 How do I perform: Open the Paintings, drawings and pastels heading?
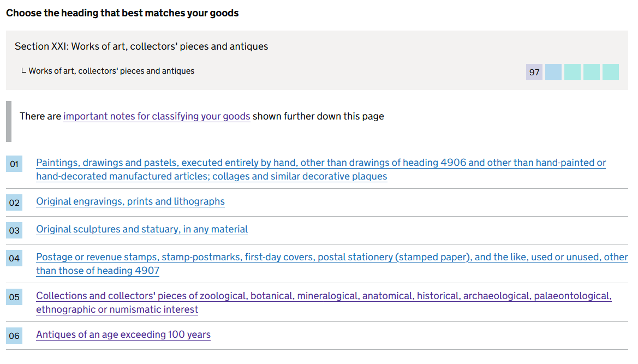(x=321, y=163)
